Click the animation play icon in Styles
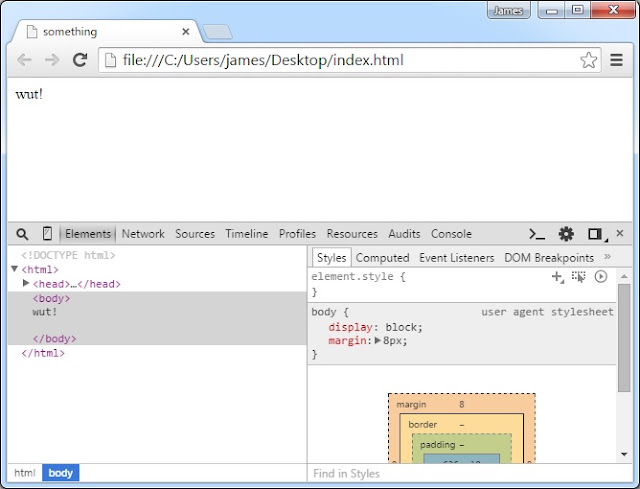The image size is (640, 489). tap(601, 276)
